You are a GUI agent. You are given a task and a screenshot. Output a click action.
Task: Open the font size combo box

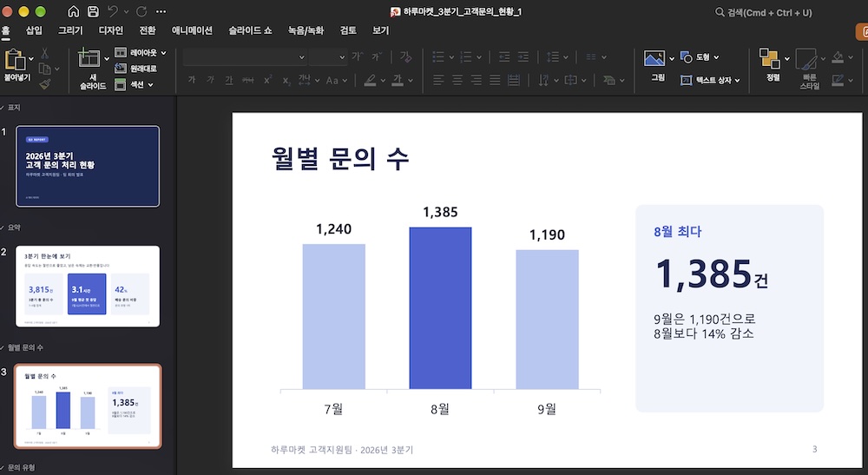pyautogui.click(x=328, y=57)
